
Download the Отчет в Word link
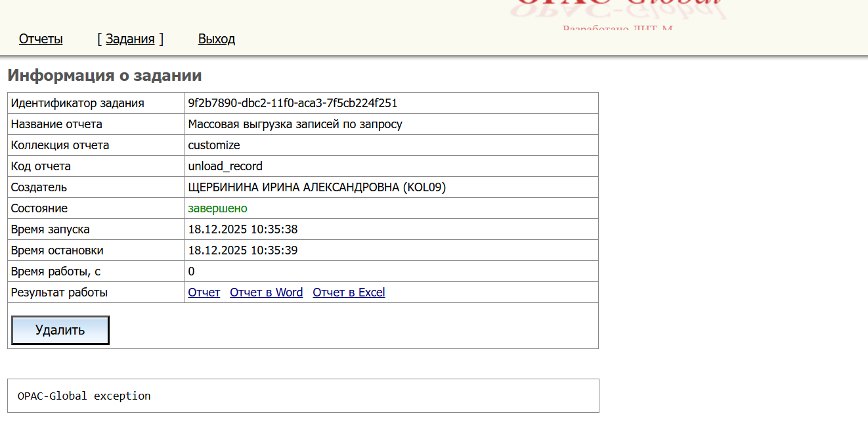pos(266,293)
